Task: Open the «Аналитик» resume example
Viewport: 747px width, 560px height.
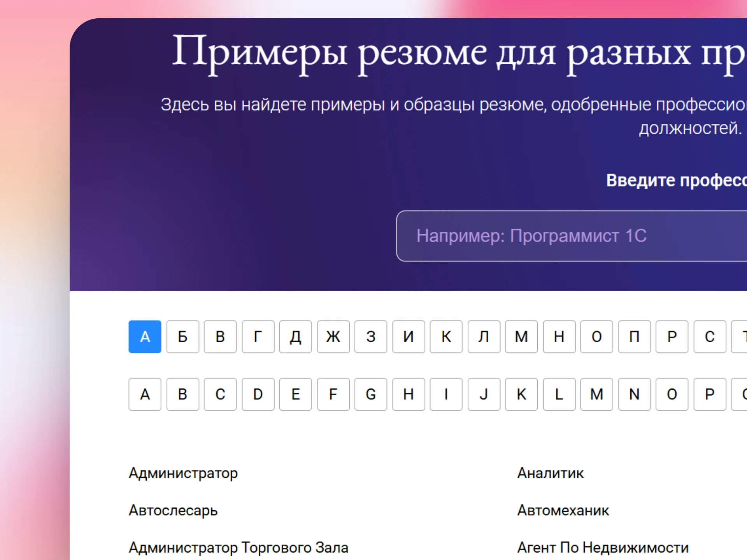Action: coord(551,474)
